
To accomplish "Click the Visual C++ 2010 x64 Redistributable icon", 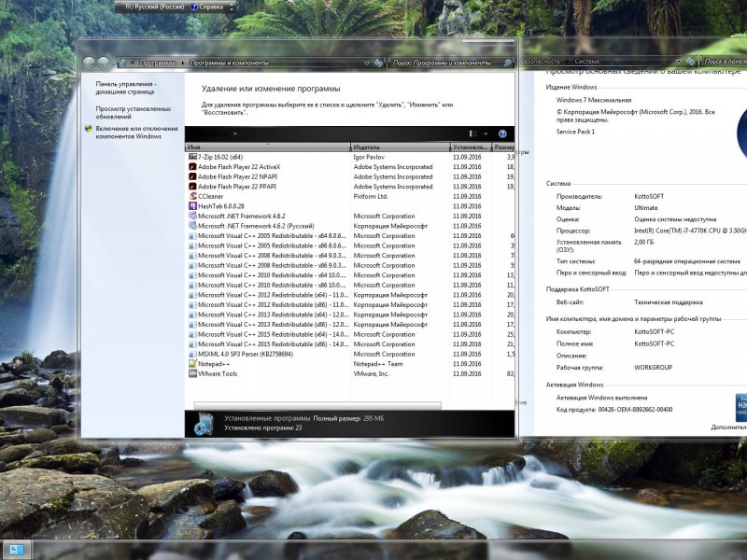I will (x=192, y=275).
